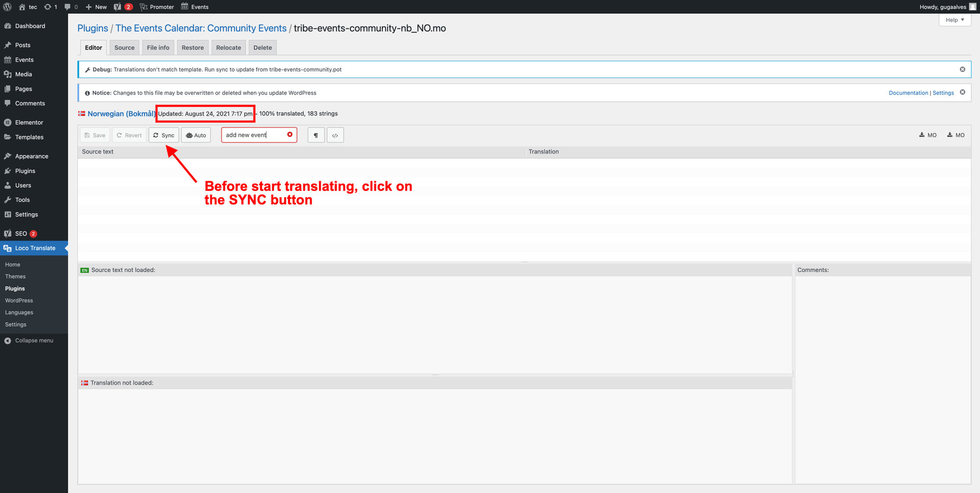Download the first MO file
Screen dimensions: 980x493
pos(928,135)
